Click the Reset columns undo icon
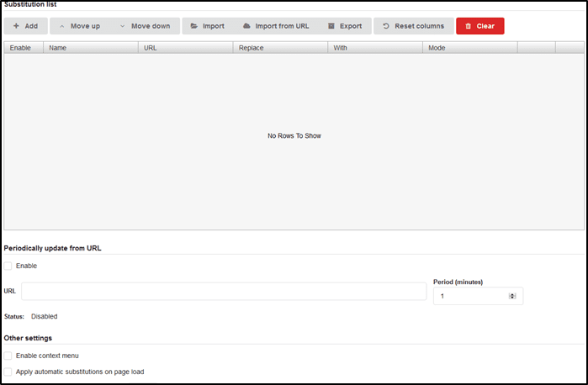588x385 pixels. click(386, 26)
